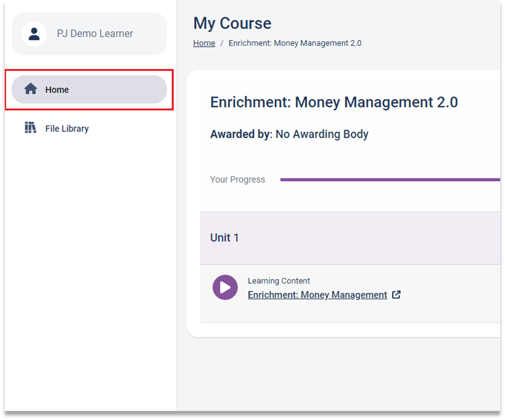Click the user avatar icon
505x420 pixels.
[34, 34]
